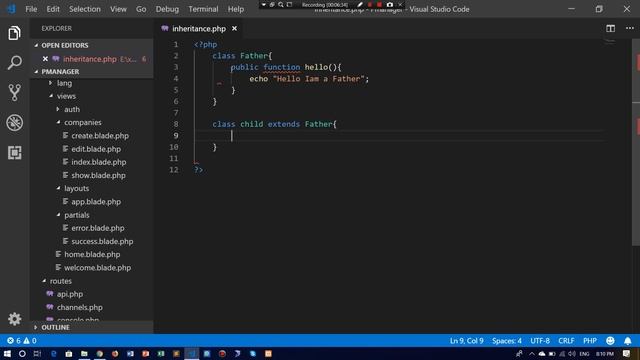Open the Source Control view
Screen dimensions: 640x360
tap(14, 93)
